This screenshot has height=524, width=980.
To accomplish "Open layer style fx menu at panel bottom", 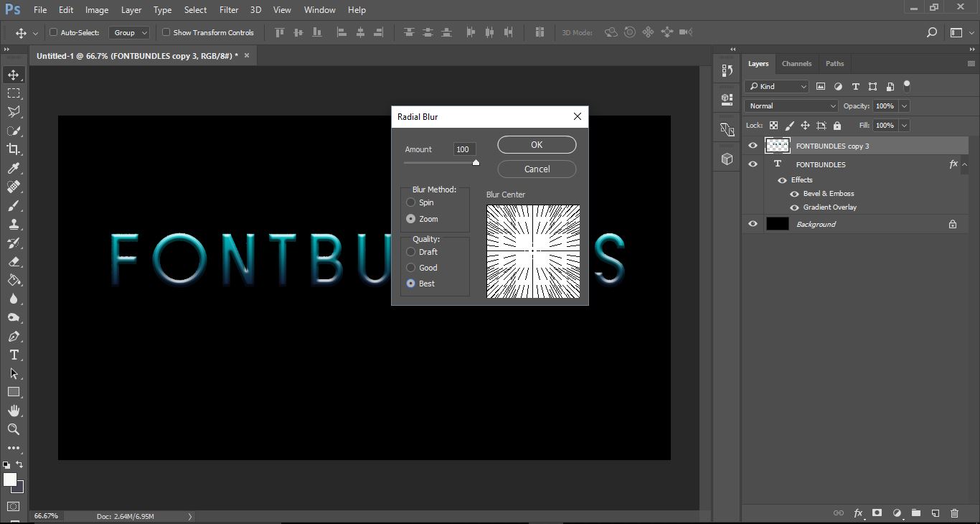I will pyautogui.click(x=858, y=513).
